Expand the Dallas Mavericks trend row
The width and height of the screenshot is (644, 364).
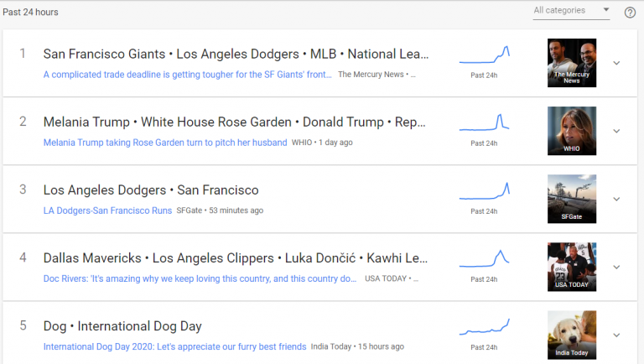point(616,267)
